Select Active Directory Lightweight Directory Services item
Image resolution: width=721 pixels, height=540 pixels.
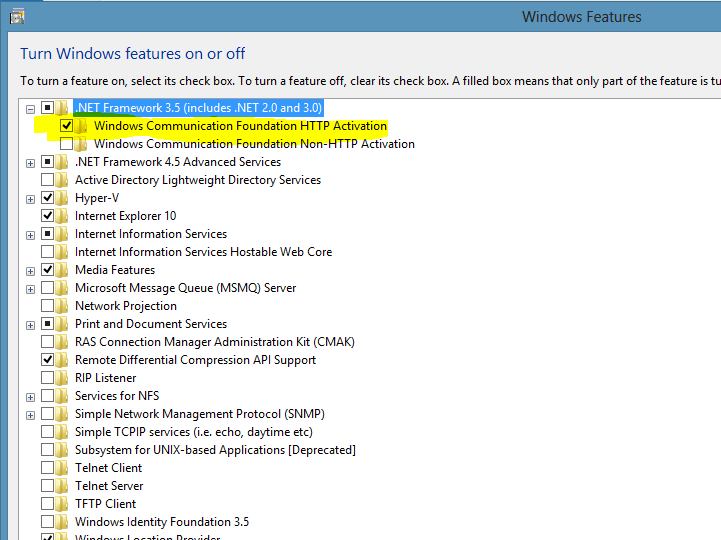[x=198, y=180]
